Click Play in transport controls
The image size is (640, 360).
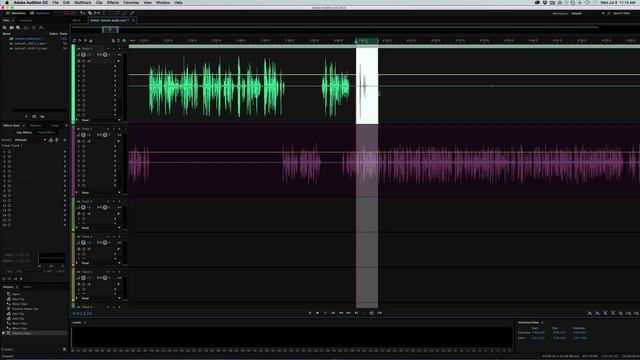[317, 313]
